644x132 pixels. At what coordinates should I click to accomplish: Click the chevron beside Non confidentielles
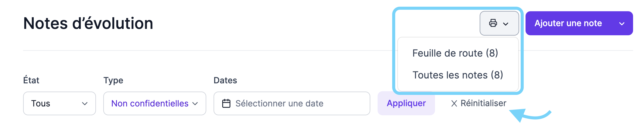195,104
